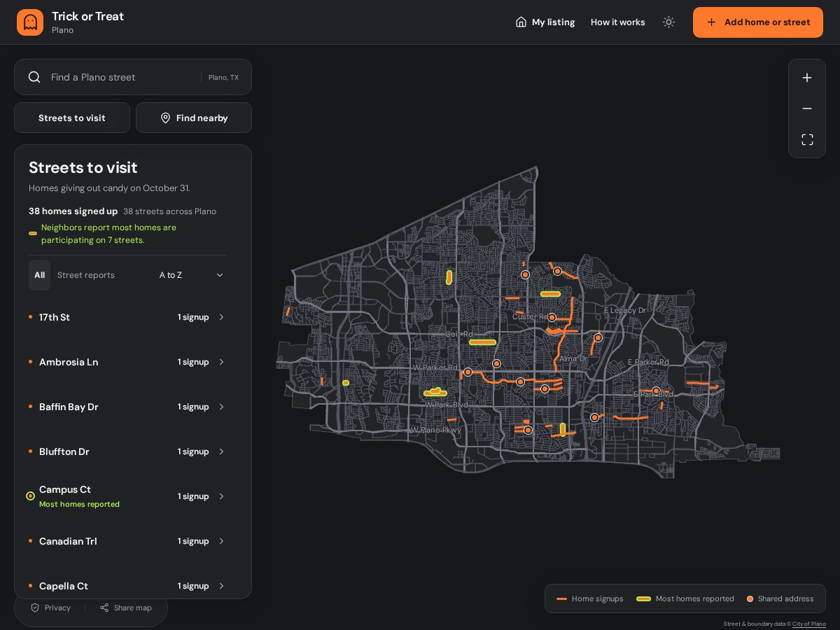Image resolution: width=840 pixels, height=630 pixels.
Task: Select Baffin Bay Dr in the list
Action: (x=127, y=407)
